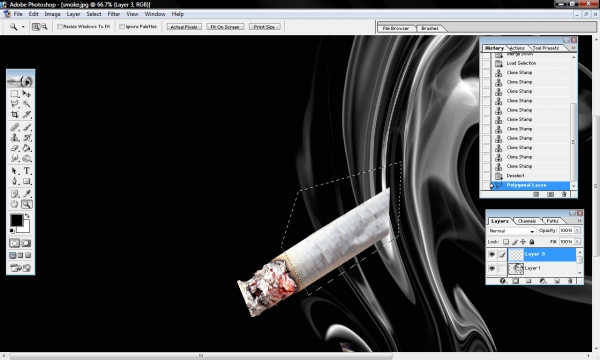
Task: Enable Resize Windows To Fit checkbox
Action: tap(60, 27)
